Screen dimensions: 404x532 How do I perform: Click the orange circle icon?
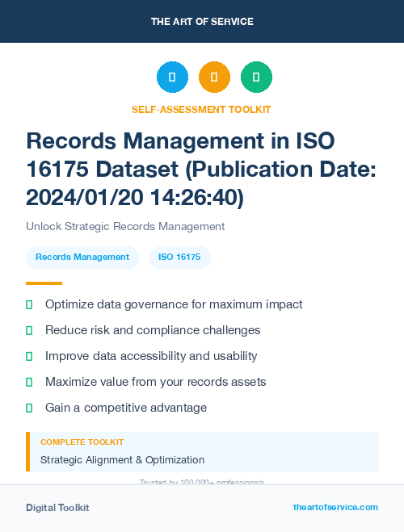(x=214, y=77)
